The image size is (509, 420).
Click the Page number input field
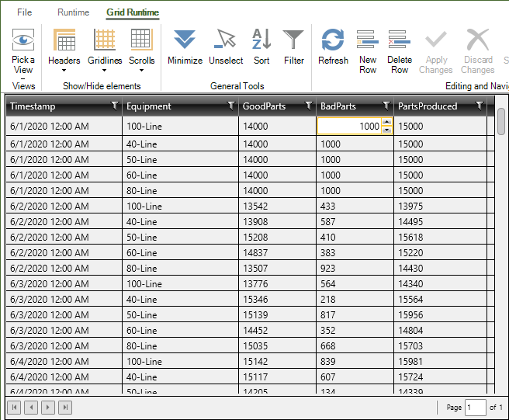[476, 407]
